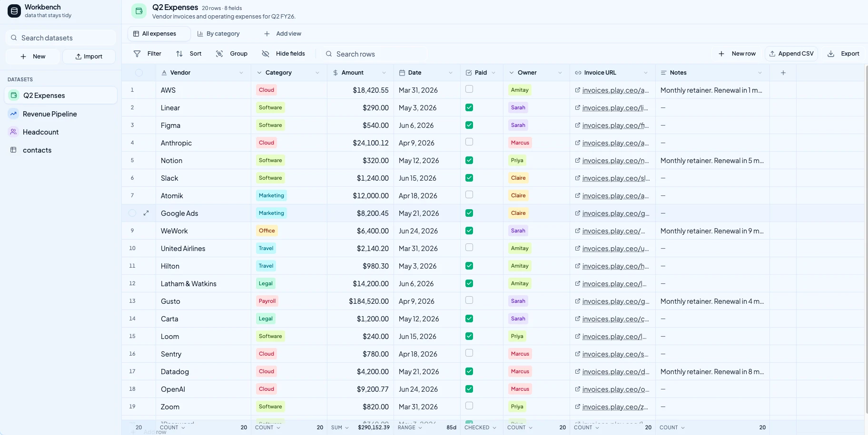868x435 pixels.
Task: Check the Paid box for Anthropic
Action: click(469, 142)
